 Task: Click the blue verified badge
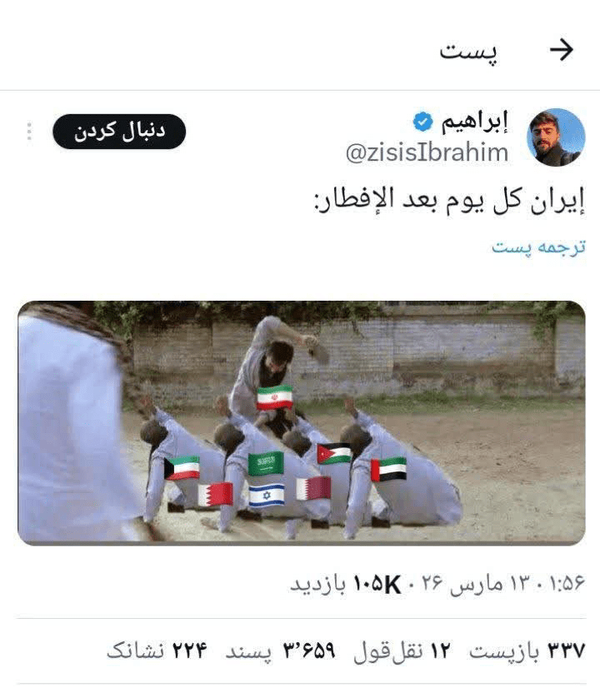[423, 122]
